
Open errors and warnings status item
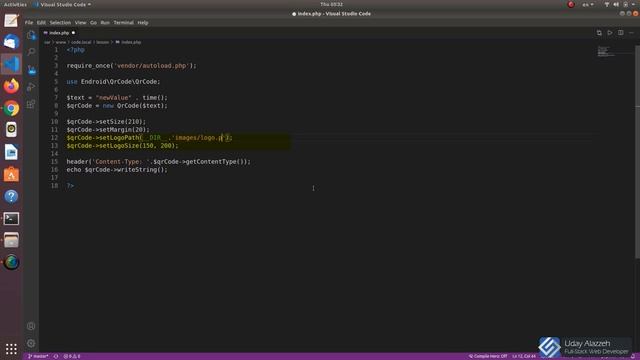click(72, 356)
